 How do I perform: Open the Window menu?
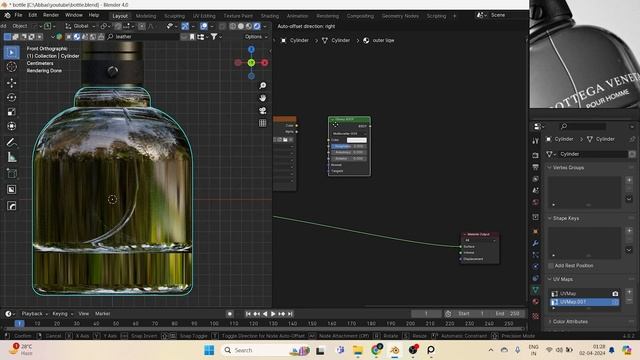[x=74, y=15]
